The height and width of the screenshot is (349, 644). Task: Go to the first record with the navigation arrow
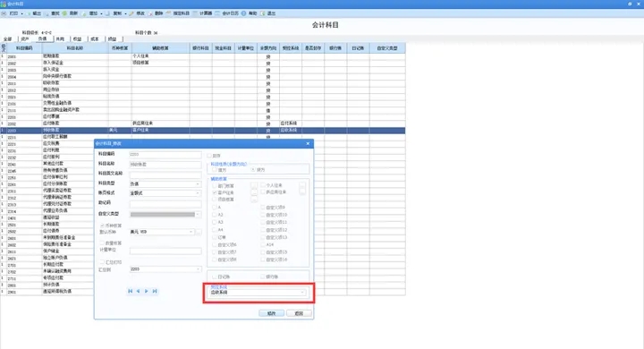point(131,291)
